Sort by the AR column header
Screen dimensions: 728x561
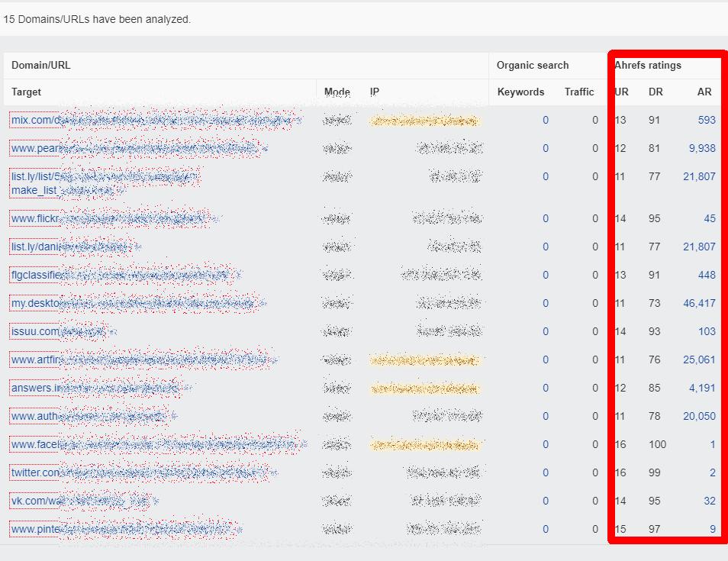coord(704,92)
